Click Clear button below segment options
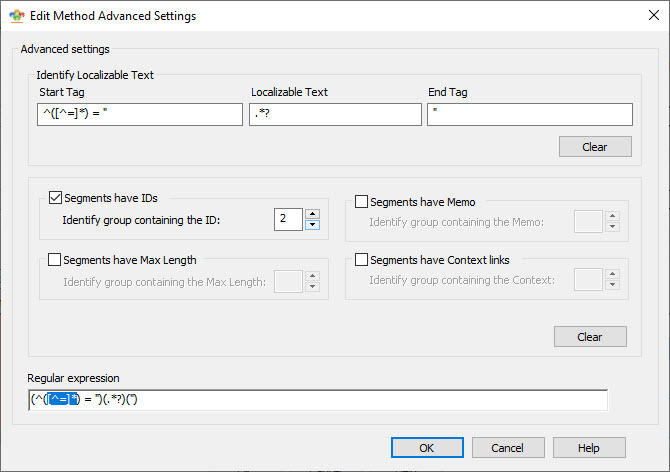The width and height of the screenshot is (670, 472). (590, 337)
